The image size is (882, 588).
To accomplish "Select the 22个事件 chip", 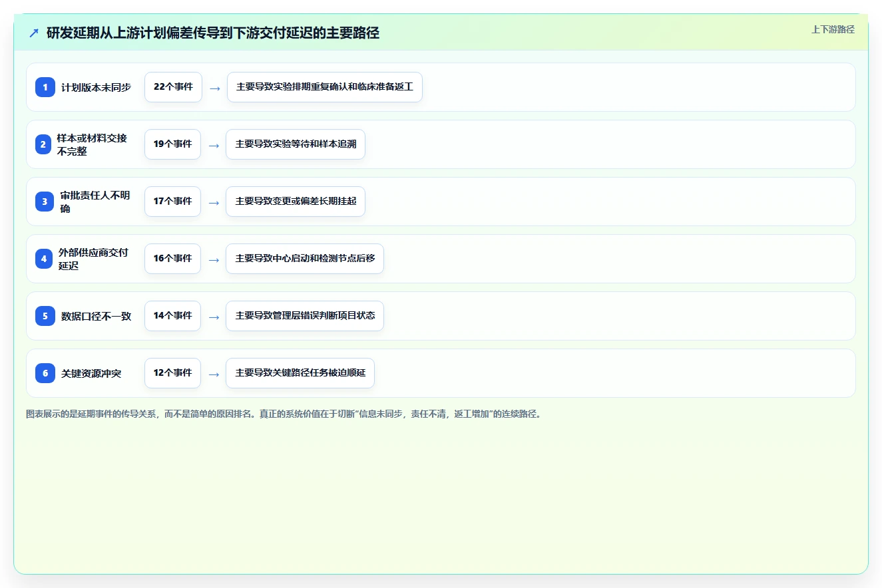I will (173, 87).
